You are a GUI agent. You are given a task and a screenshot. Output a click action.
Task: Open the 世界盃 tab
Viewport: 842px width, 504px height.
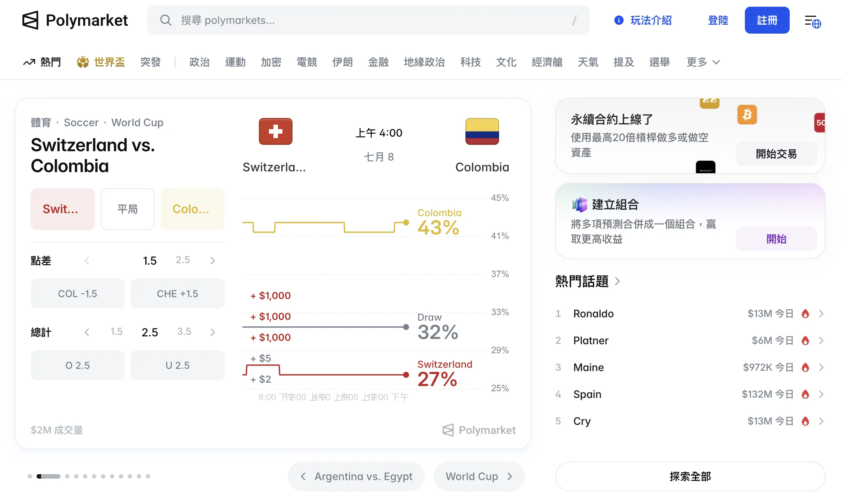click(x=101, y=62)
